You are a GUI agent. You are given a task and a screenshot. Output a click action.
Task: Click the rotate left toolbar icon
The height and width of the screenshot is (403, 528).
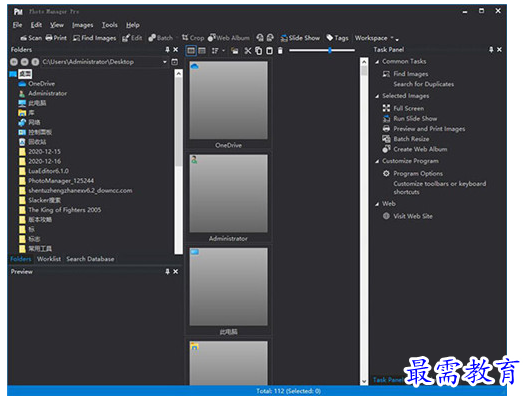pos(260,38)
